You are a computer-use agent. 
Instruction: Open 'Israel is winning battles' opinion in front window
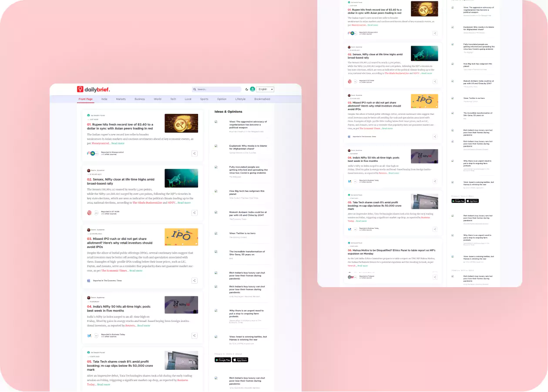click(x=248, y=338)
